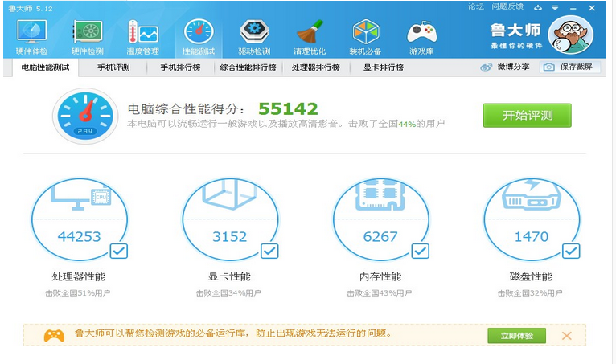
Task: Click the graphics score 3152
Action: (x=230, y=237)
